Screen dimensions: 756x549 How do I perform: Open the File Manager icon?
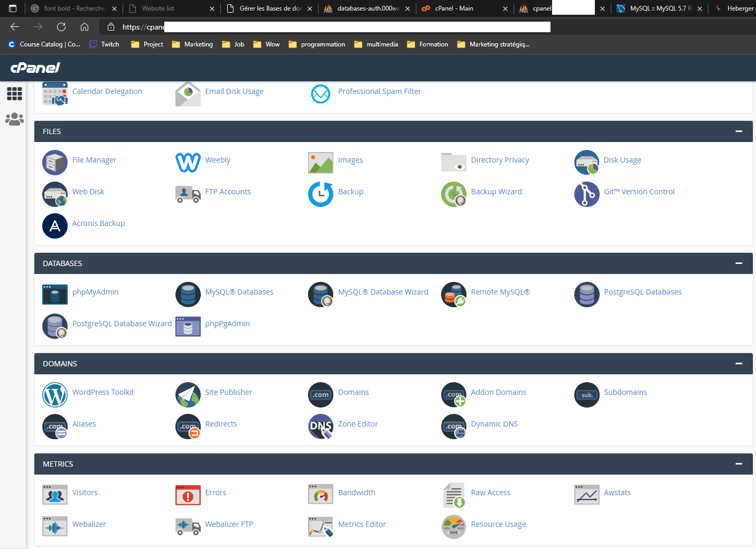[55, 163]
